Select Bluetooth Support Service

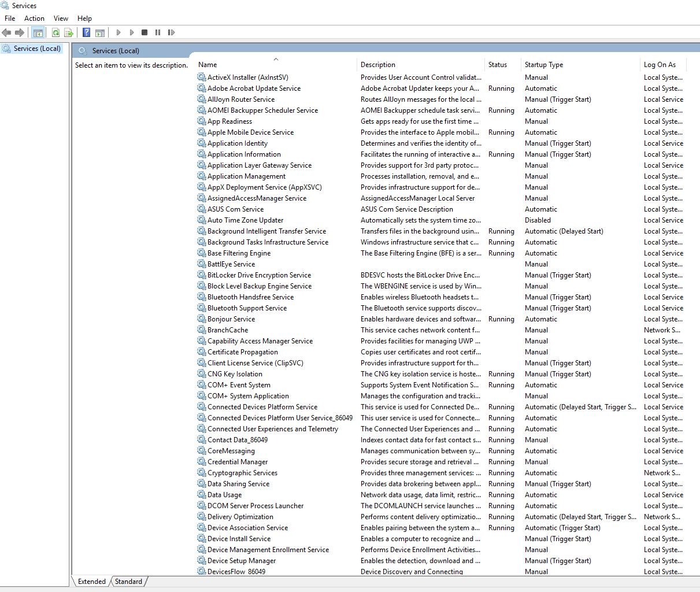point(247,308)
